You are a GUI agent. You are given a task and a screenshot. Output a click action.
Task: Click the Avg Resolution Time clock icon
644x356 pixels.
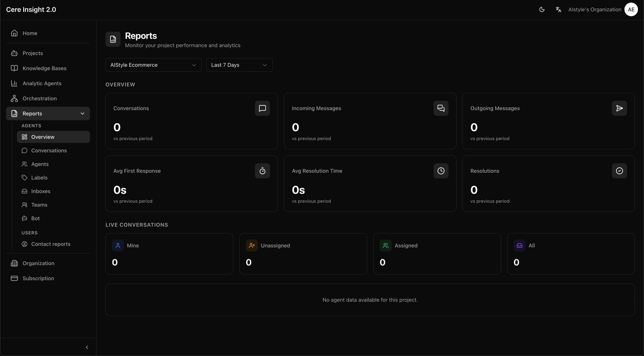[440, 171]
